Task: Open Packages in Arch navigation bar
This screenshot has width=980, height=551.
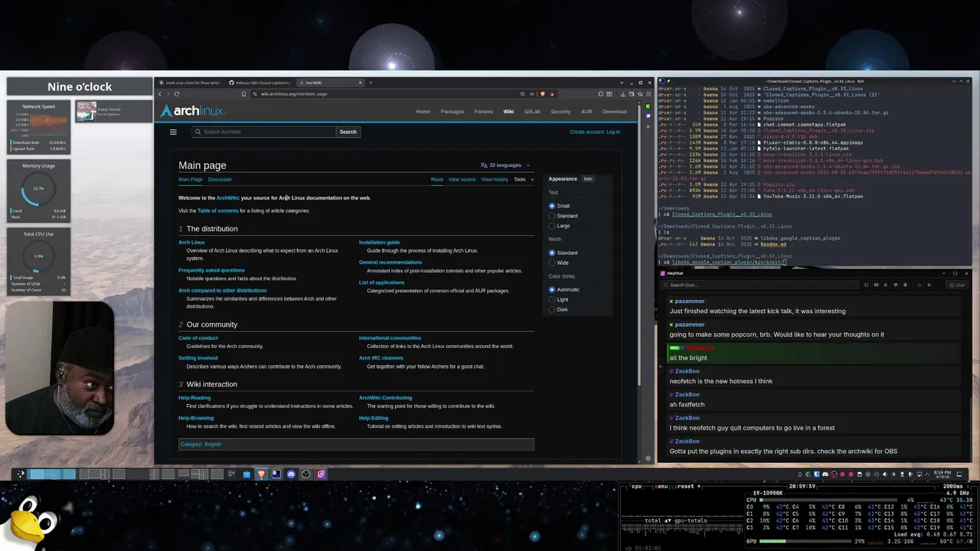Action: (x=452, y=112)
